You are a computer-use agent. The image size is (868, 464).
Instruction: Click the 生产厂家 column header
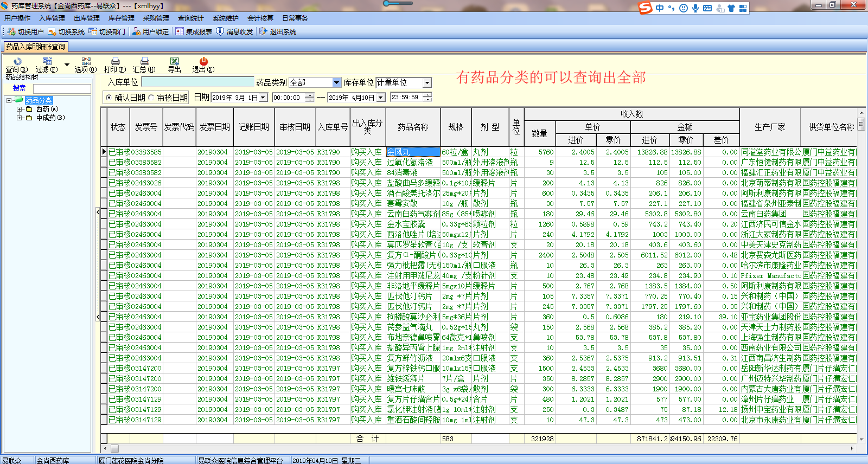point(770,127)
